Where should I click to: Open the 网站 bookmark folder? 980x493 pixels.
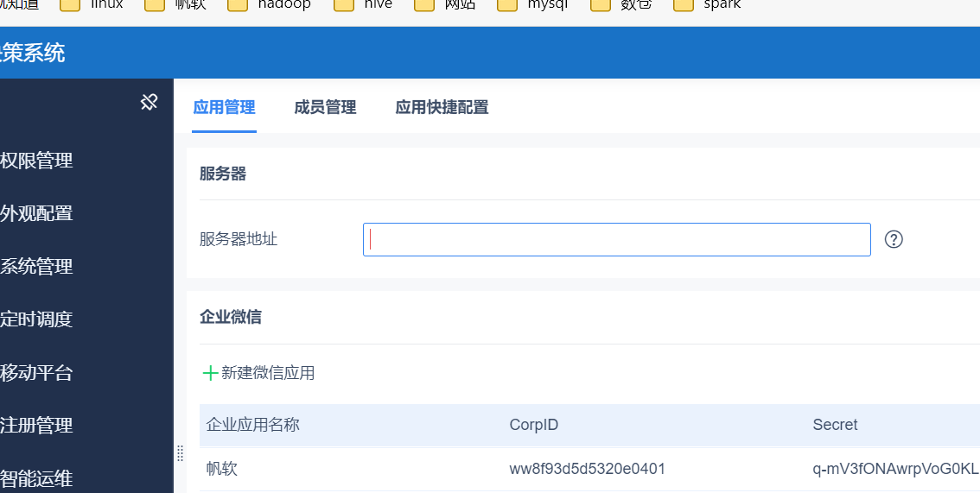tap(446, 5)
